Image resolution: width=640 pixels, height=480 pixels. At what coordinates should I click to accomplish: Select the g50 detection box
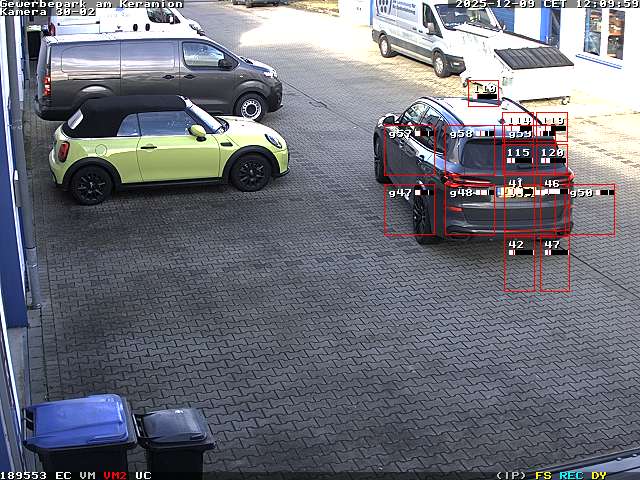coord(592,210)
